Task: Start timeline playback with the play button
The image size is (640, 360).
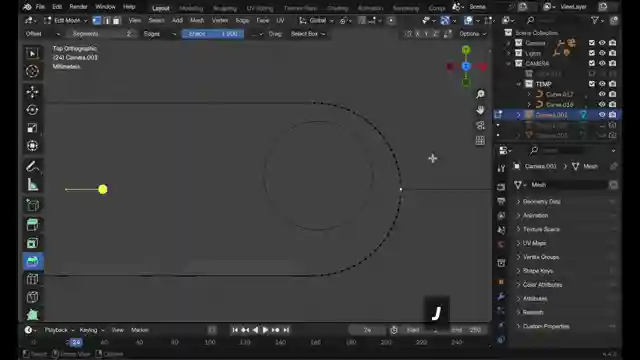Action: pyautogui.click(x=265, y=330)
